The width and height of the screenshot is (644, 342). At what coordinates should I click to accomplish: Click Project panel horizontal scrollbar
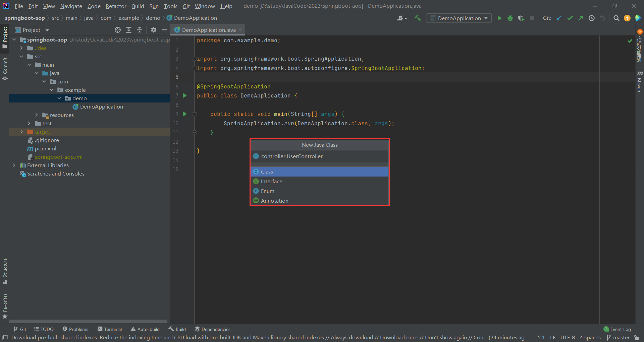coord(88,321)
